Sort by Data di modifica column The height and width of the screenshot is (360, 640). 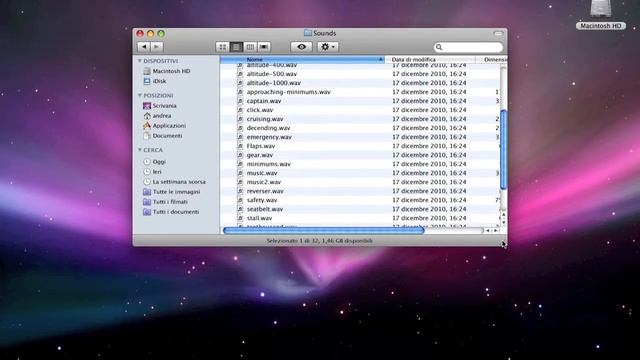click(x=430, y=60)
